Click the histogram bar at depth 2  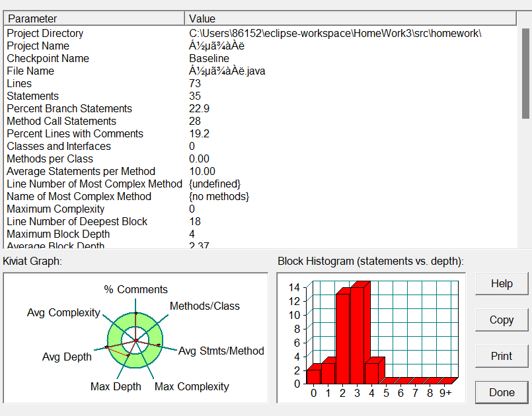pos(343,338)
